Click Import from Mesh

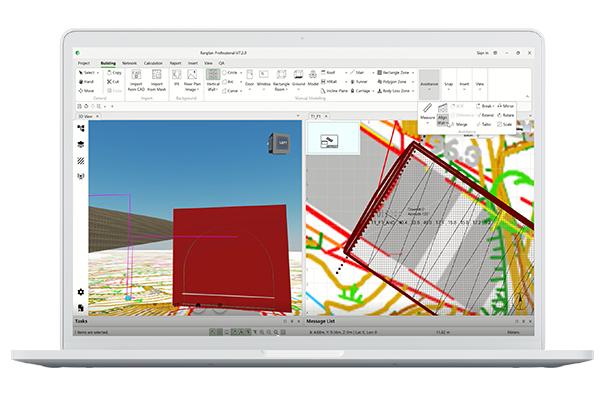click(x=157, y=80)
